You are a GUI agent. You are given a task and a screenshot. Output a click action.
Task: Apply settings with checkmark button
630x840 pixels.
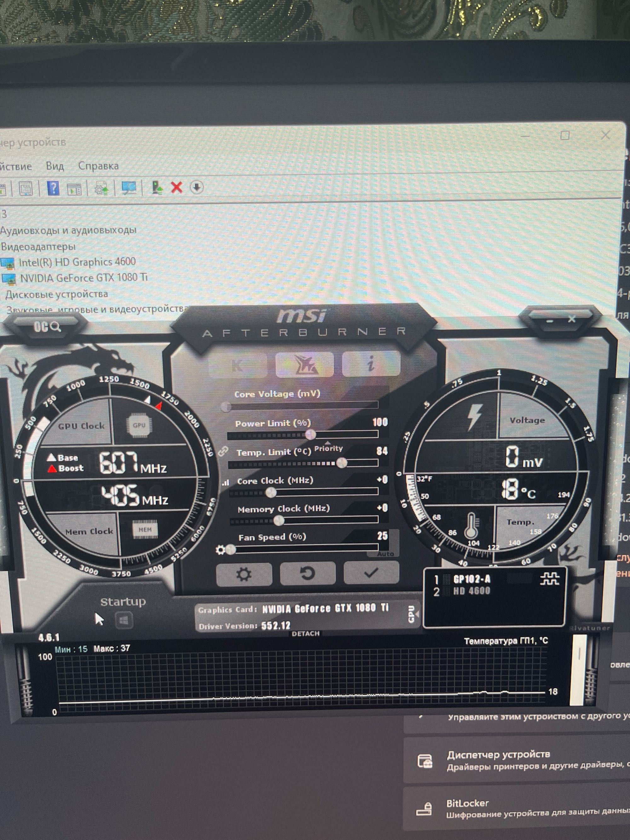(x=371, y=572)
